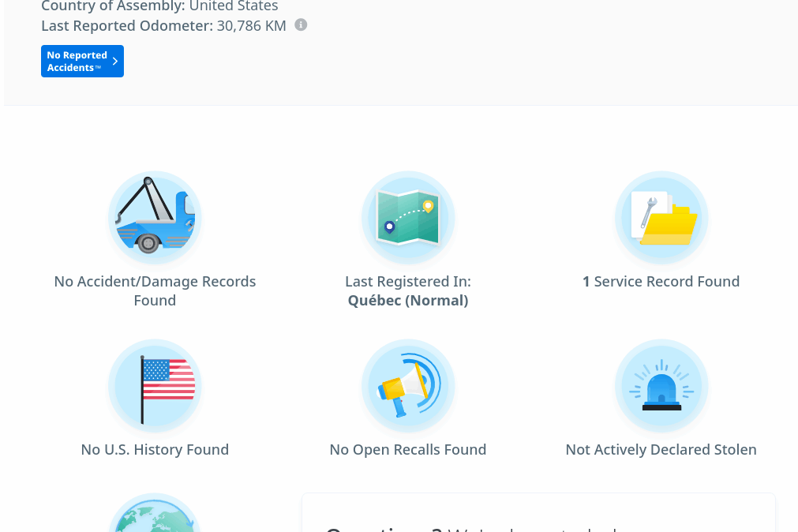Select the megaphone recalls icon
Screen dimensions: 798x532
(408, 386)
